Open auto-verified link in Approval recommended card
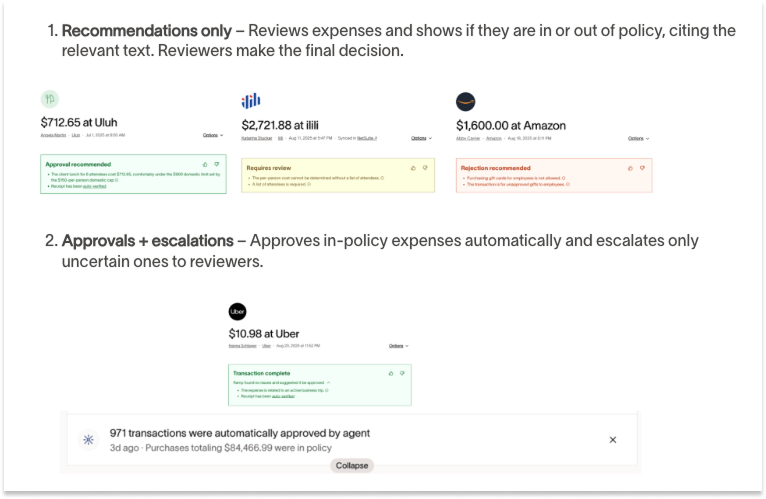 point(94,186)
